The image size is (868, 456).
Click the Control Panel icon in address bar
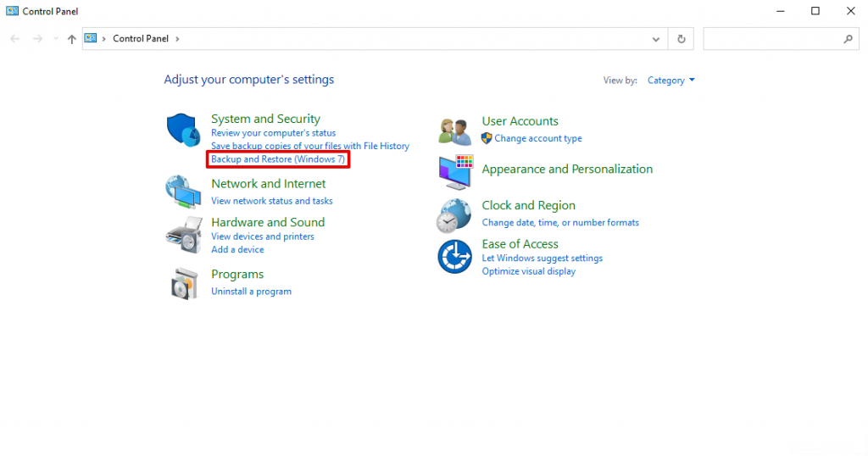click(x=90, y=38)
